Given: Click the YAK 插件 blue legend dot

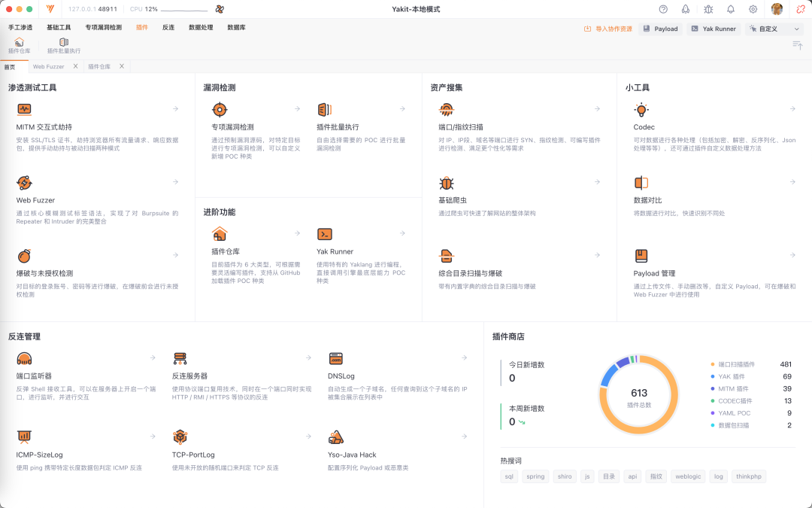Looking at the screenshot, I should coord(713,376).
